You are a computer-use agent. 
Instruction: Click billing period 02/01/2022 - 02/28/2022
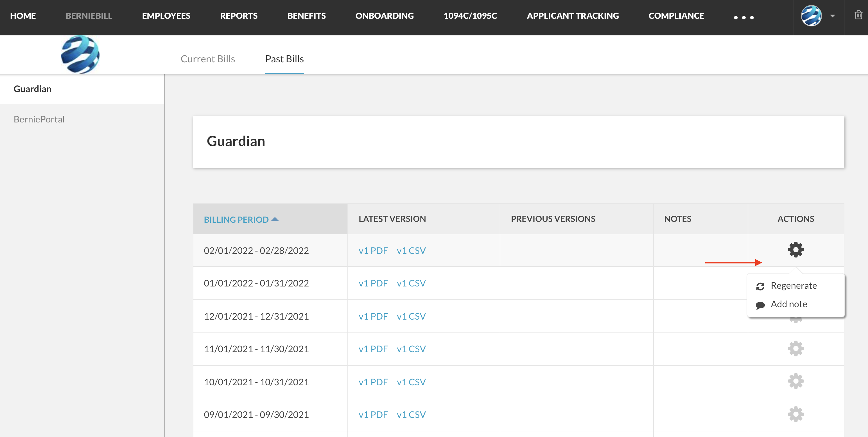tap(256, 251)
